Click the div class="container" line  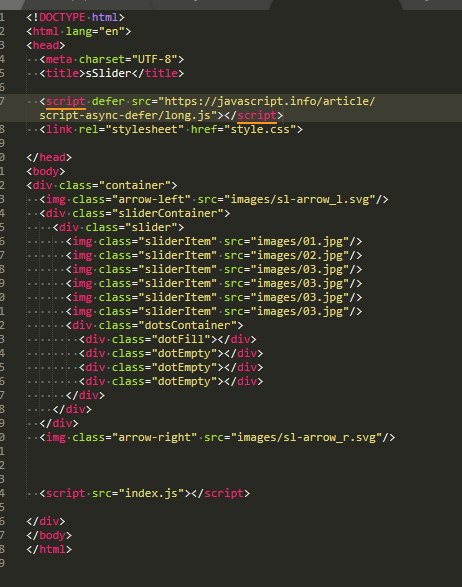point(102,185)
